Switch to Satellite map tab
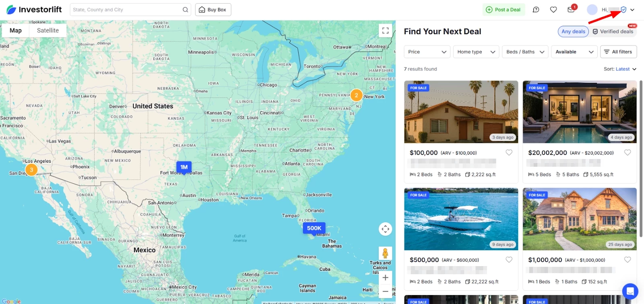644x304 pixels. coord(48,31)
